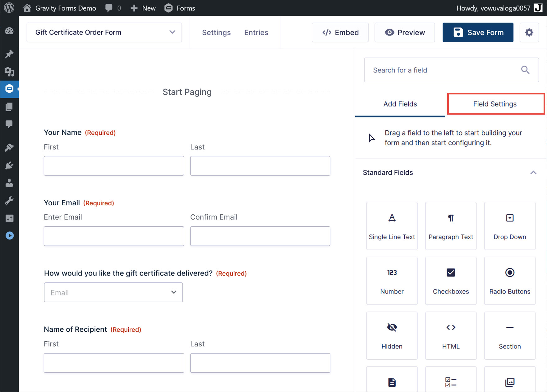Open Forms menu in admin bar
The image size is (547, 392).
[x=180, y=8]
